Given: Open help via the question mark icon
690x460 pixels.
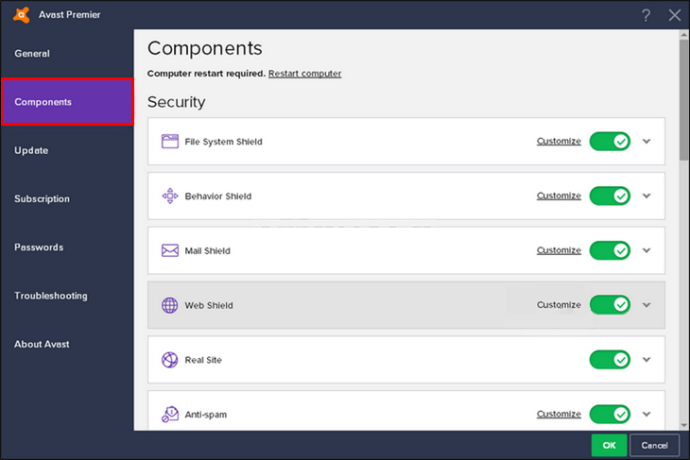Looking at the screenshot, I should click(646, 15).
